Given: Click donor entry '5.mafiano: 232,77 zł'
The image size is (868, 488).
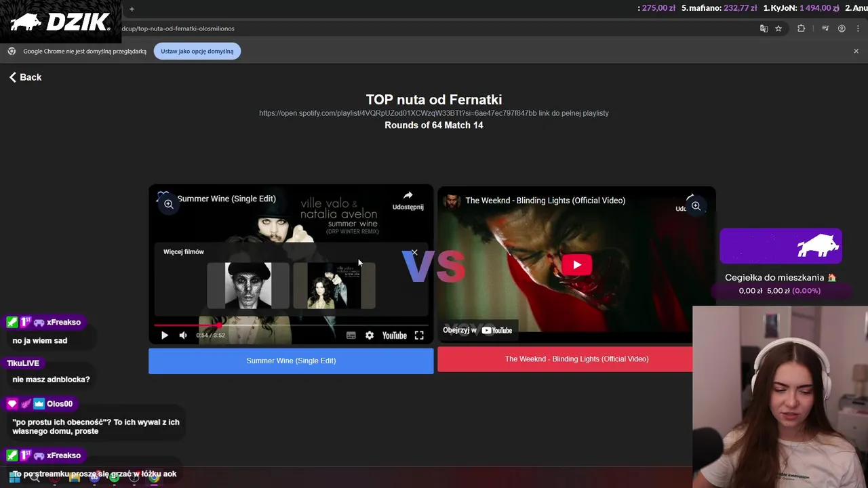Looking at the screenshot, I should [719, 8].
